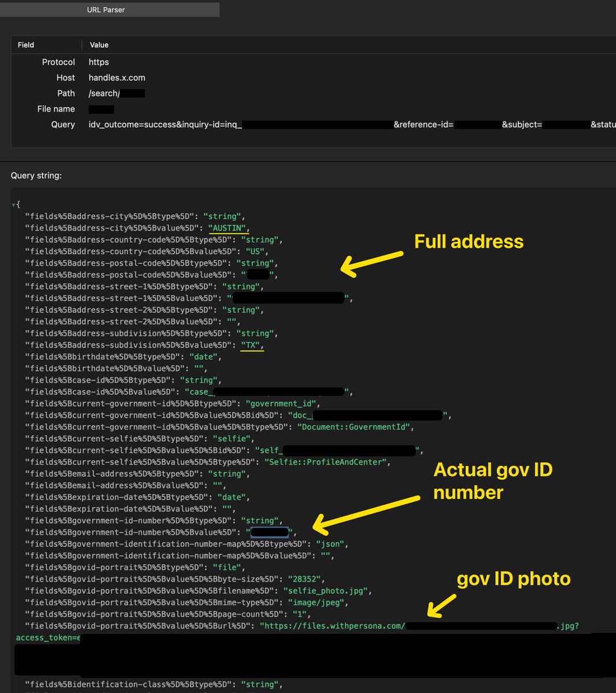Select the expiration-date value key
The image size is (616, 693).
[119, 509]
